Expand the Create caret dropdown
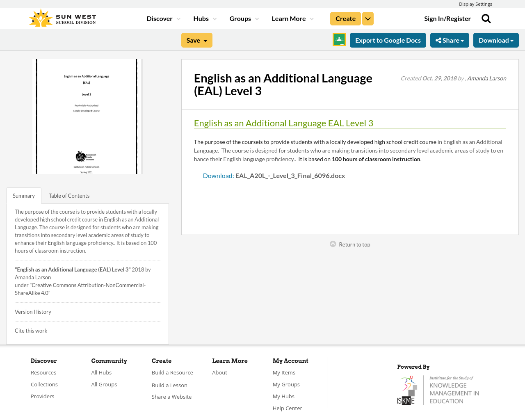This screenshot has width=525, height=420. [367, 18]
